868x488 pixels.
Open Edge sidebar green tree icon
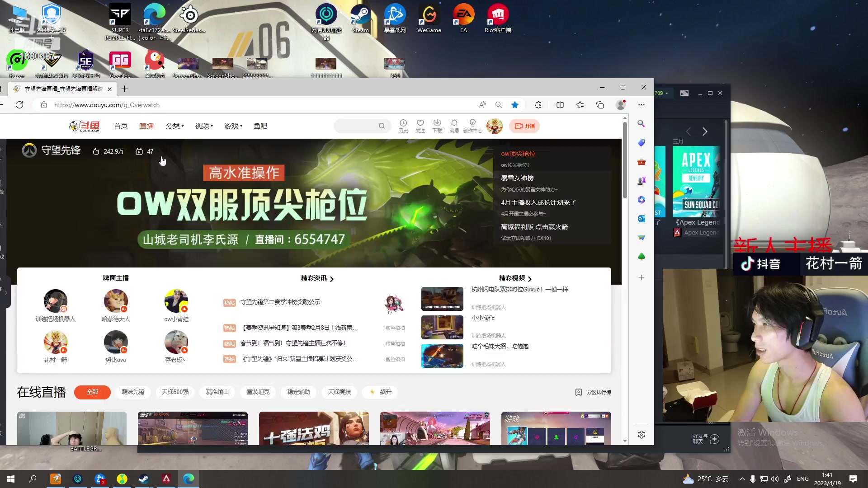pos(641,257)
